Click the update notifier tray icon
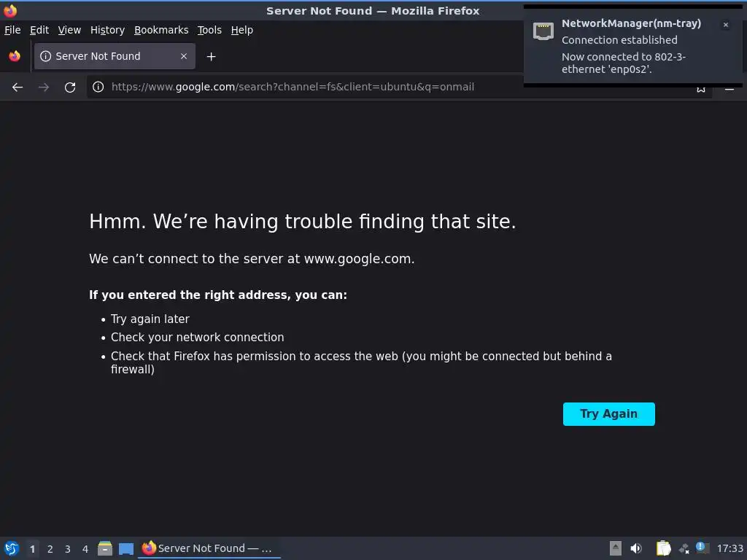 coord(703,548)
